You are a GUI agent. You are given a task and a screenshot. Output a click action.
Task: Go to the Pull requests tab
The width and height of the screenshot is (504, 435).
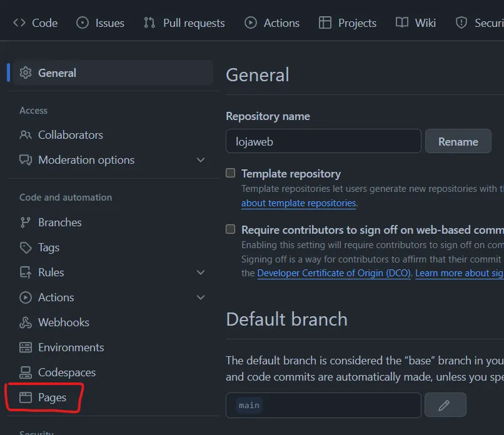pyautogui.click(x=184, y=22)
